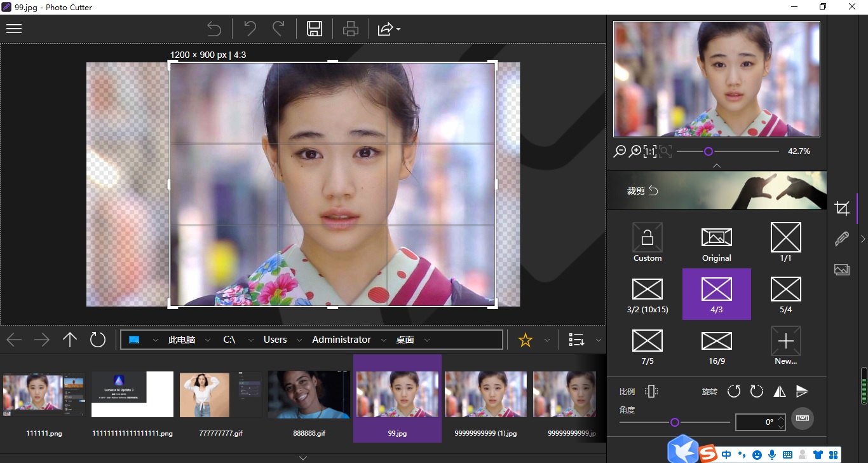
Task: Expand dropdown after 桌面 in path
Action: pos(427,340)
